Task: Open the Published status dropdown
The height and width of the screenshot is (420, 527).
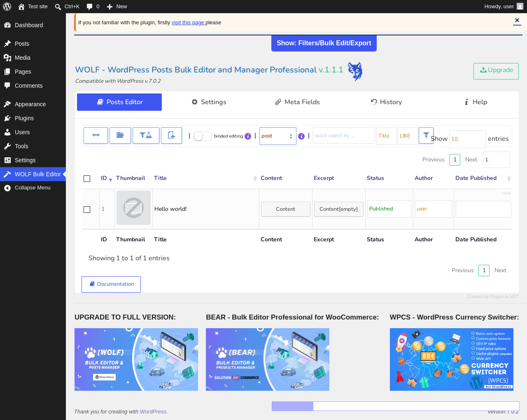Action: click(389, 209)
